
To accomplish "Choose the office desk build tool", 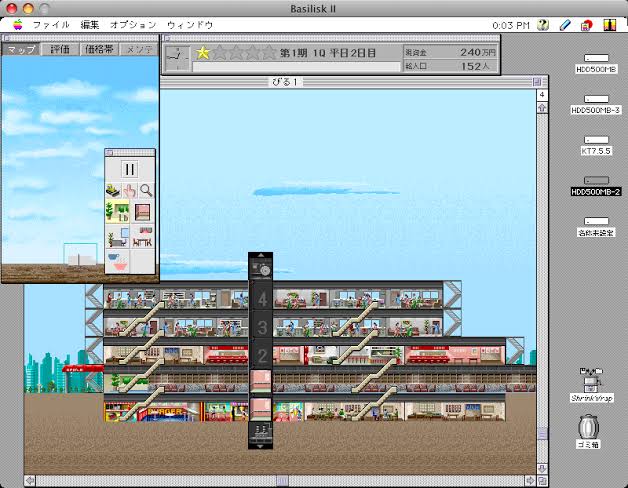I will 117,237.
